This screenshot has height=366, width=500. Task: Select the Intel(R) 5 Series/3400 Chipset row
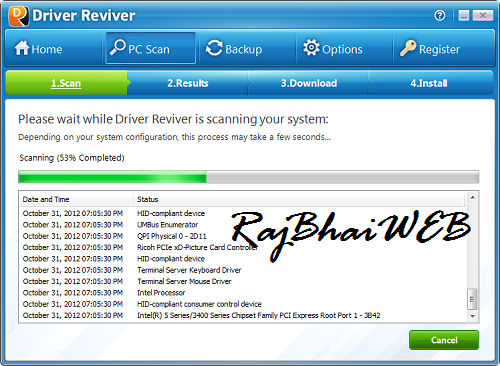click(x=243, y=315)
